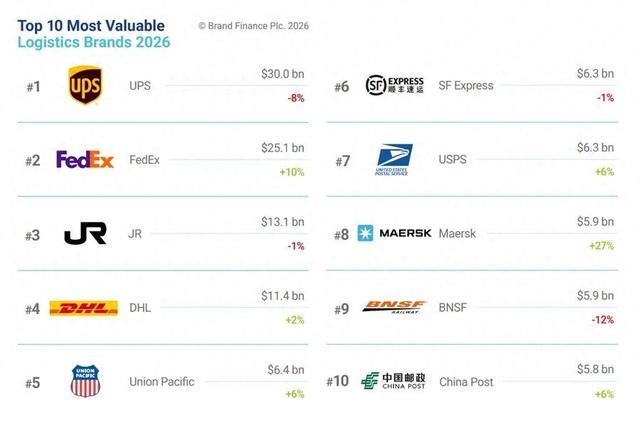Select the +10% FedEx change figure
640x430 pixels.
(x=292, y=172)
